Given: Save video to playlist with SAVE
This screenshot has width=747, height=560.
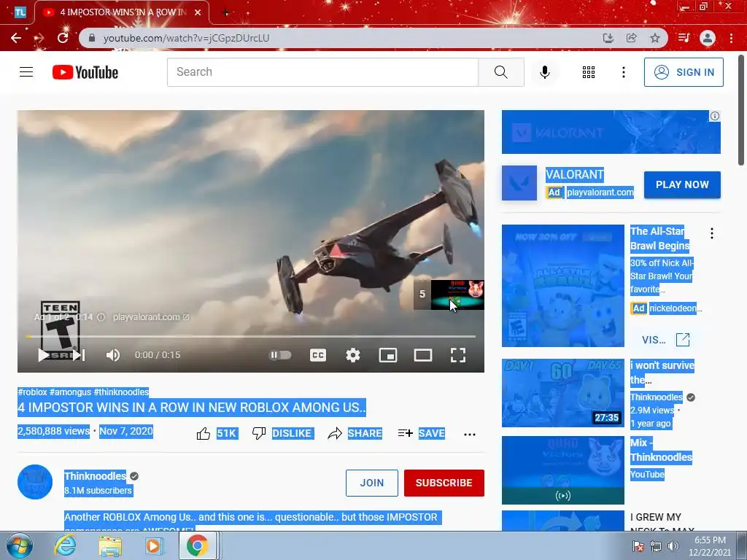Looking at the screenshot, I should click(422, 433).
